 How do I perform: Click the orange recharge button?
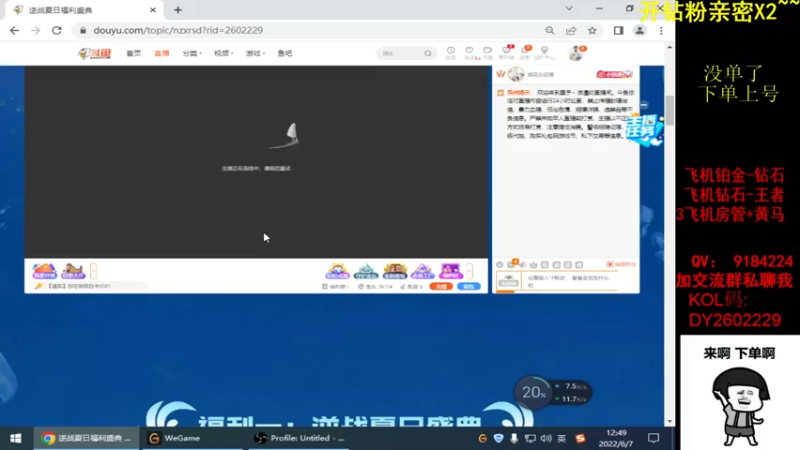(441, 287)
